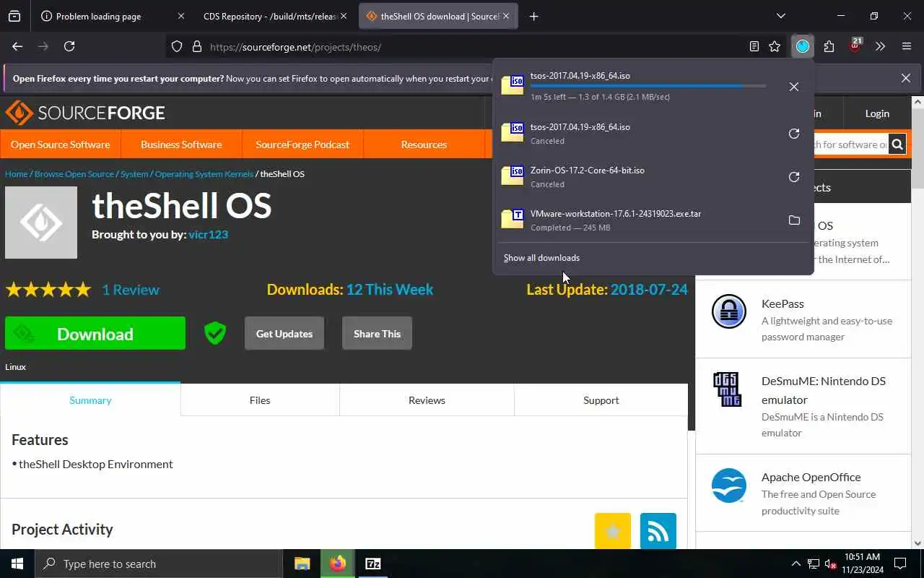Open the Reviews tab

pyautogui.click(x=427, y=400)
